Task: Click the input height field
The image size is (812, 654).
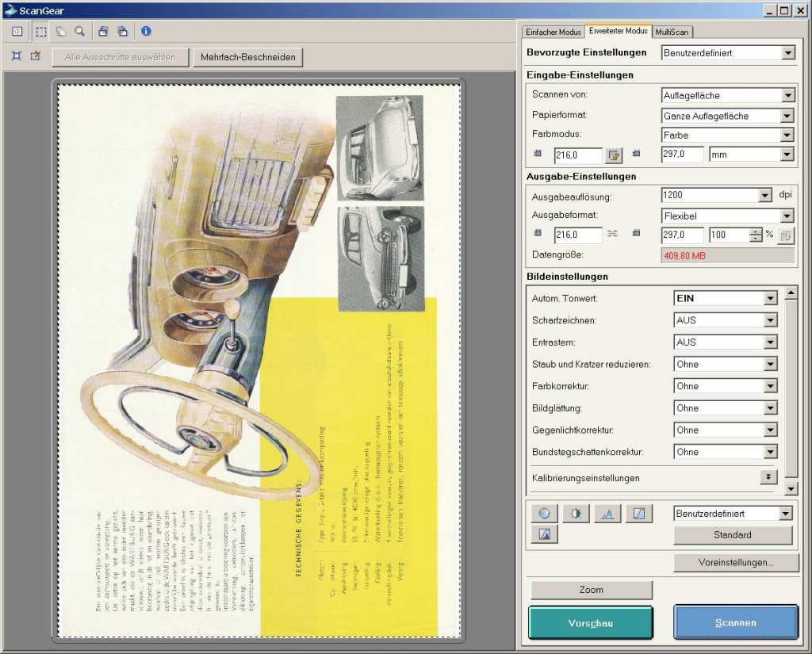Action: click(x=683, y=155)
